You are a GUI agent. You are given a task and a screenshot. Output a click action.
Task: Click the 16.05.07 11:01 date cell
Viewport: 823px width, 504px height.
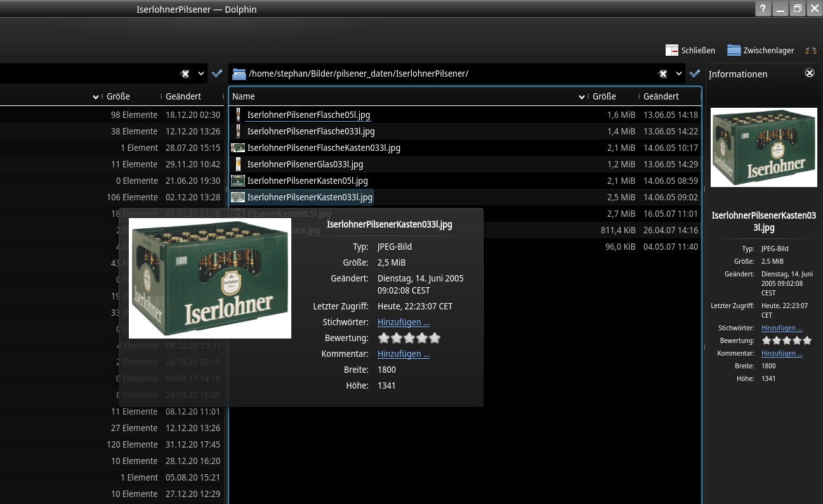(671, 214)
